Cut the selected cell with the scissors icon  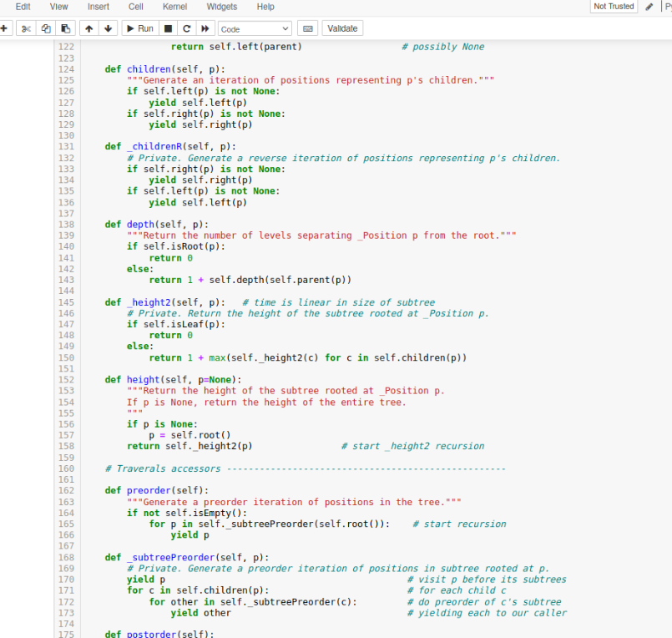click(25, 28)
